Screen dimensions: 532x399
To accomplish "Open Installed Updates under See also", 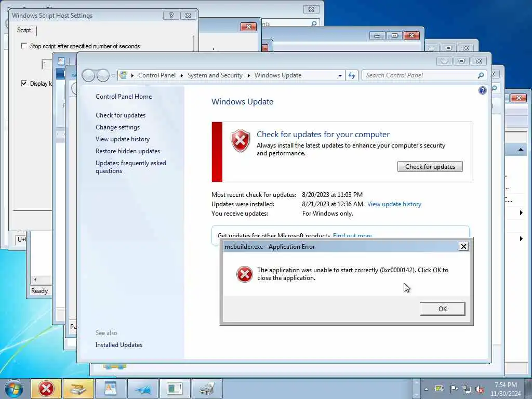I will pos(119,345).
